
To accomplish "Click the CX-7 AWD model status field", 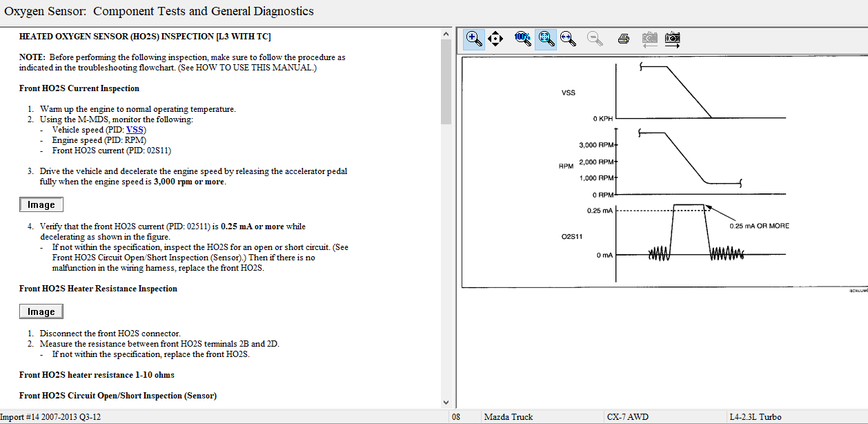I will pyautogui.click(x=627, y=417).
